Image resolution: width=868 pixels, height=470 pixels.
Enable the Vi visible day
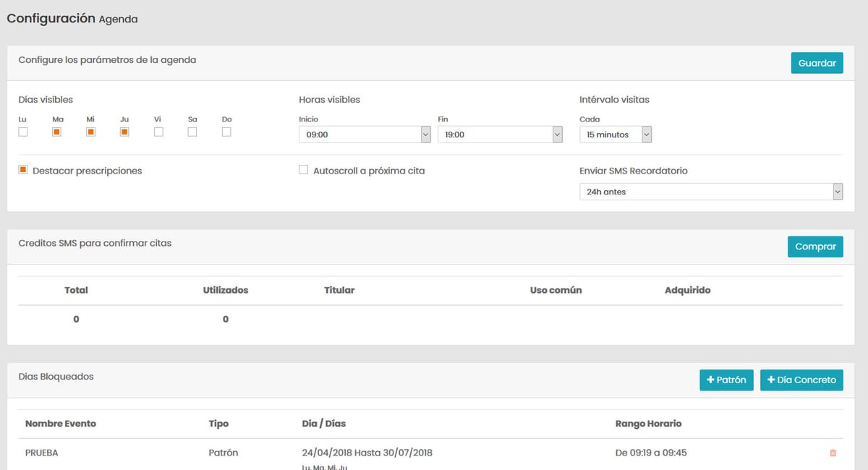[159, 132]
